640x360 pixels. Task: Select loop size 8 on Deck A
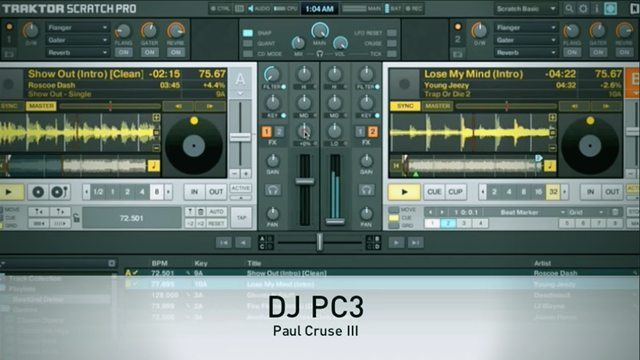pos(157,192)
